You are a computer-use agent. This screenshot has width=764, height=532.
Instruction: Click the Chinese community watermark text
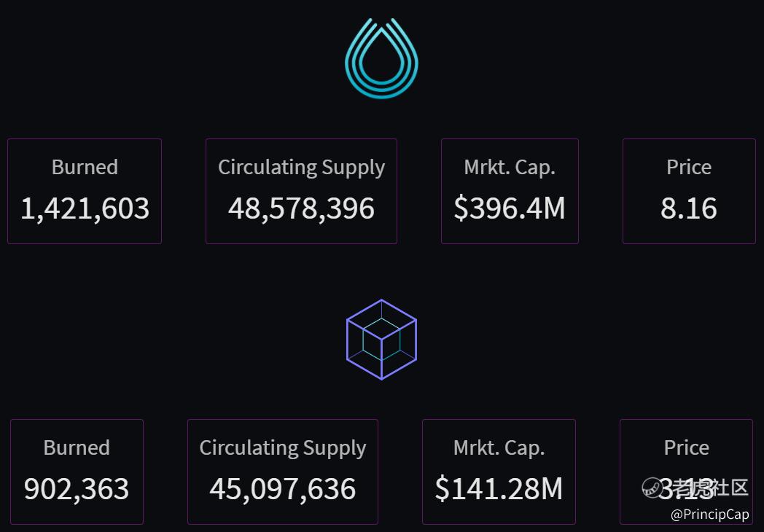pos(711,488)
